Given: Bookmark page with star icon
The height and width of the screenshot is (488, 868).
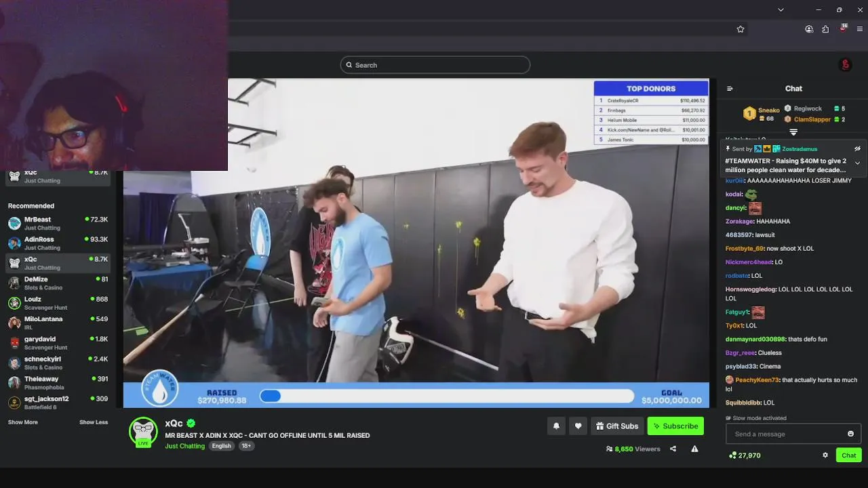Looking at the screenshot, I should [741, 29].
